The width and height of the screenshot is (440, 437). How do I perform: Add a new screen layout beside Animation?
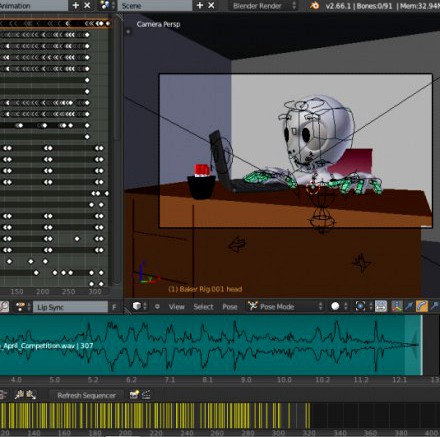coord(76,5)
